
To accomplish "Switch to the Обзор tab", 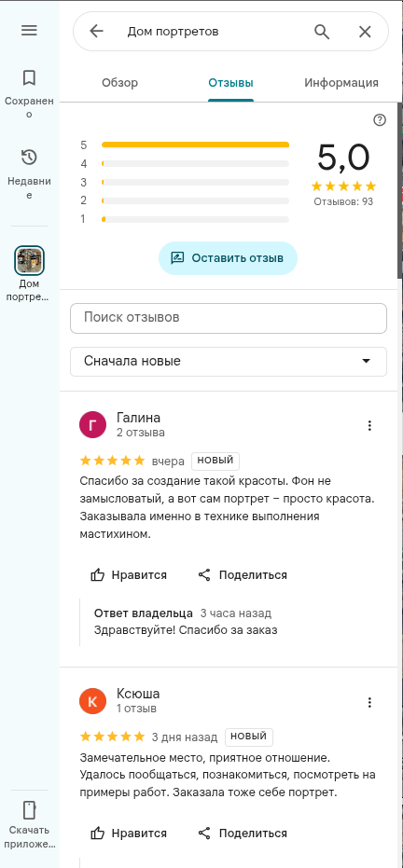I will point(120,83).
